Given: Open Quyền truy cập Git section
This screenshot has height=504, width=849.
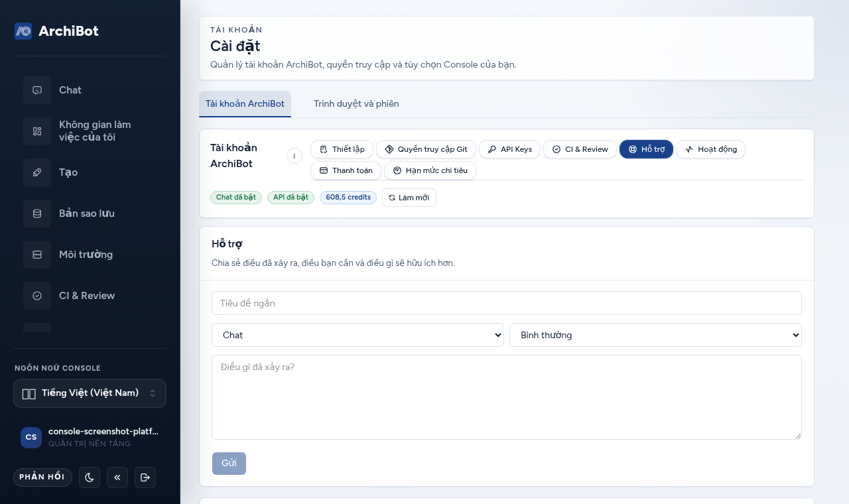Looking at the screenshot, I should tap(426, 149).
